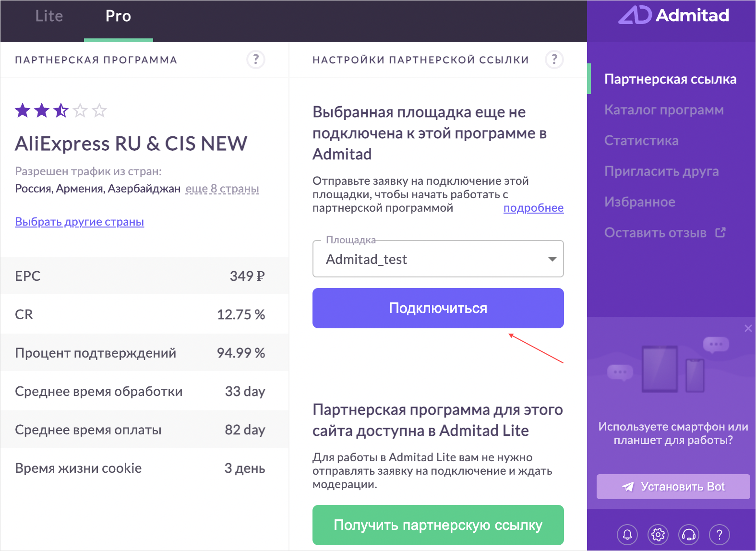Screen dimensions: 756x551
Task: Click the notifications bell icon
Action: (627, 534)
